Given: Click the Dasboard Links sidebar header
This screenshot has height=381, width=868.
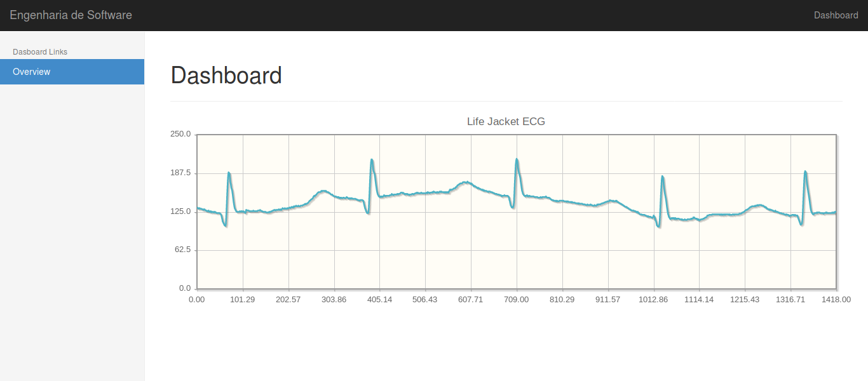Looking at the screenshot, I should [x=40, y=52].
